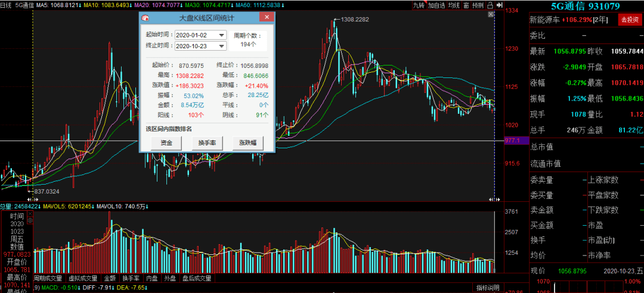The height and width of the screenshot is (293, 644).
Task: Click the 昨收 value 1059.7844
Action: 627,51
